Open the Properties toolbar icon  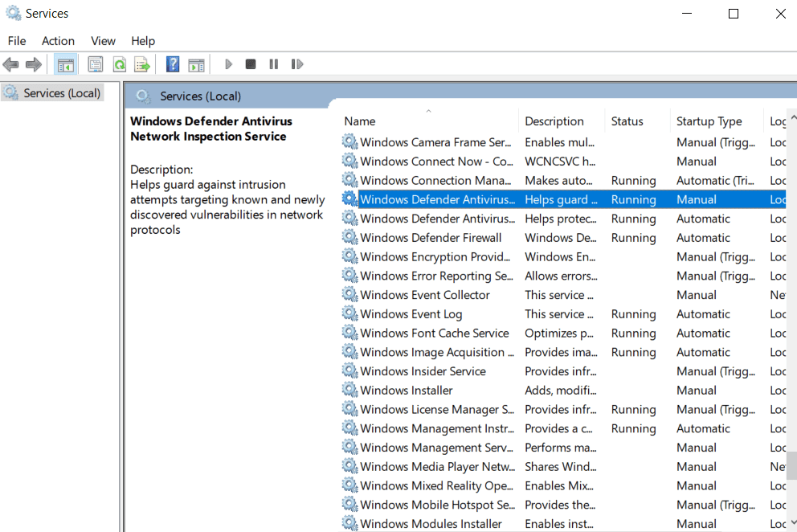coord(95,64)
